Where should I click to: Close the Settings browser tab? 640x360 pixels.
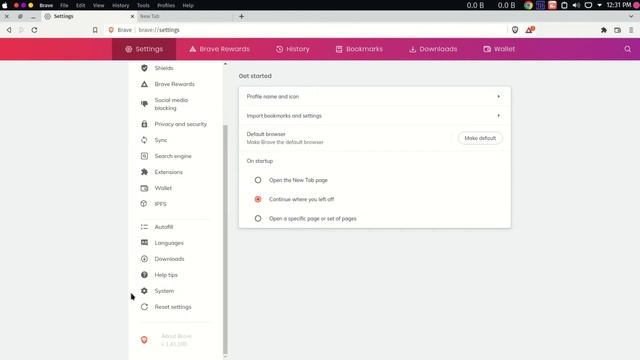[x=132, y=16]
